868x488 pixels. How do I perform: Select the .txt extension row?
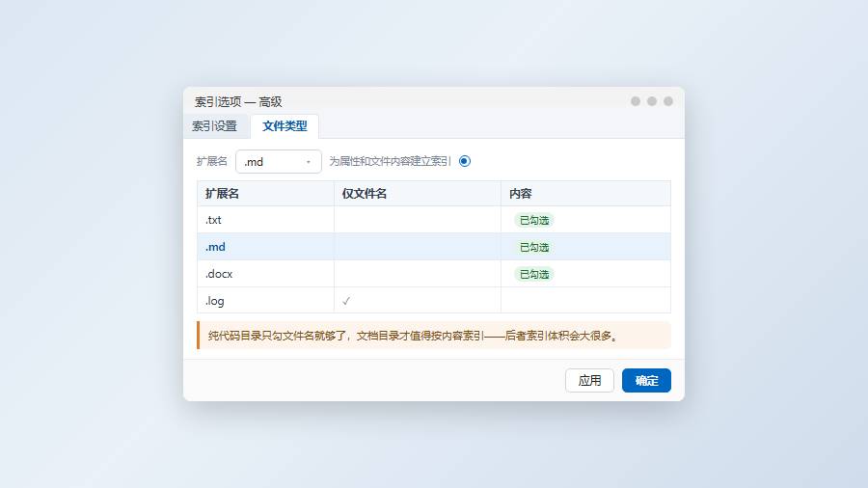click(x=434, y=220)
